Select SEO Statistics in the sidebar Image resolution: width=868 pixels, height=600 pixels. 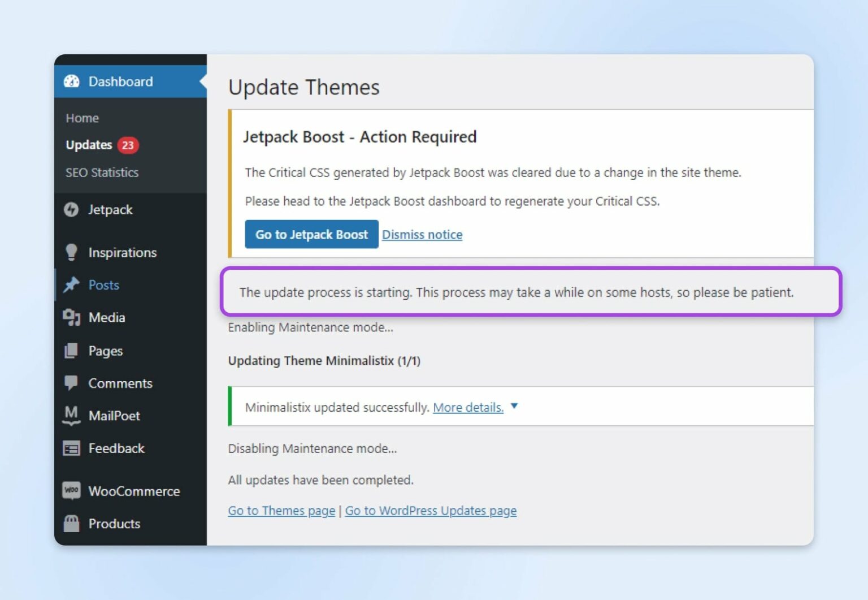(x=102, y=172)
